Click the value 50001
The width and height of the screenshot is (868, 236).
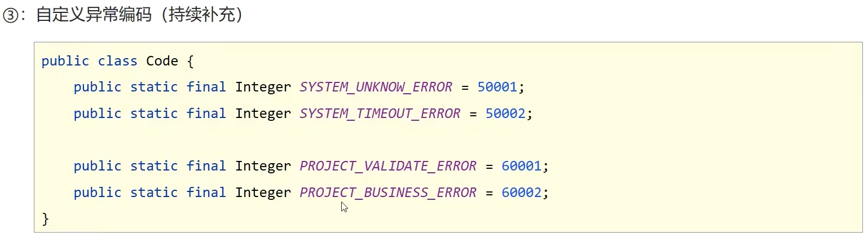497,87
